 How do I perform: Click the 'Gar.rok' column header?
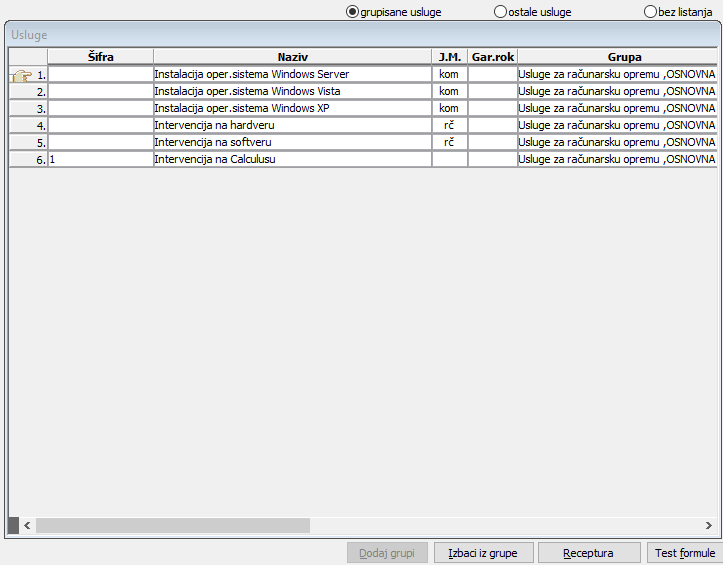492,57
